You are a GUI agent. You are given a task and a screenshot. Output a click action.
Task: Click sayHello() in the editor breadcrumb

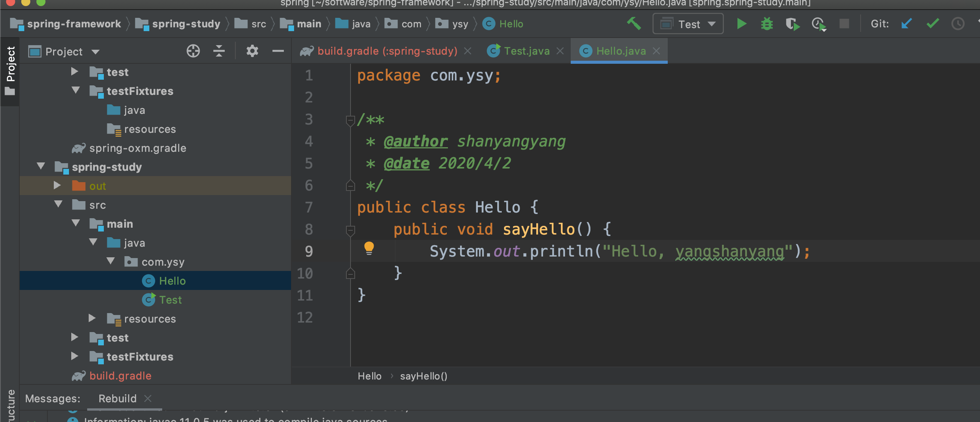click(423, 376)
